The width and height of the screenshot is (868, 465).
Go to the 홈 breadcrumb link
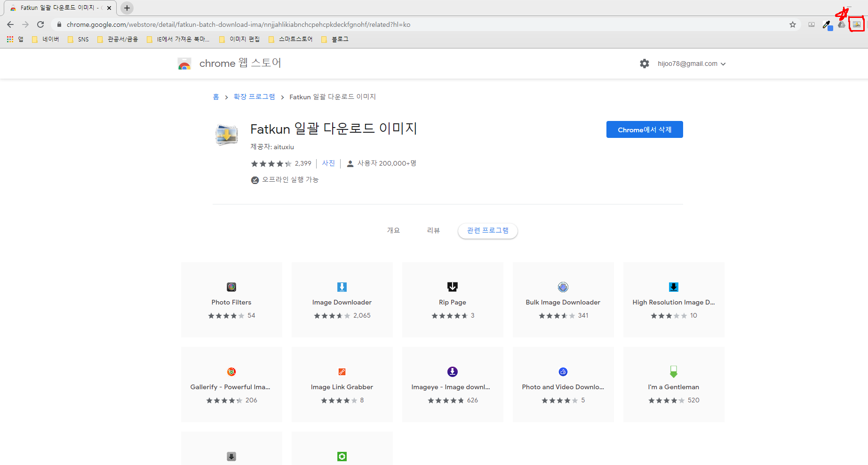click(216, 96)
